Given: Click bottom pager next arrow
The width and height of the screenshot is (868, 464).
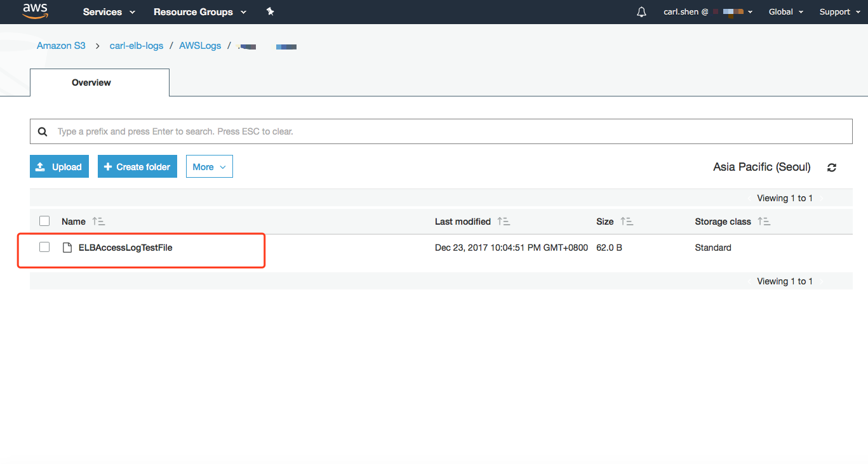Looking at the screenshot, I should tap(821, 282).
